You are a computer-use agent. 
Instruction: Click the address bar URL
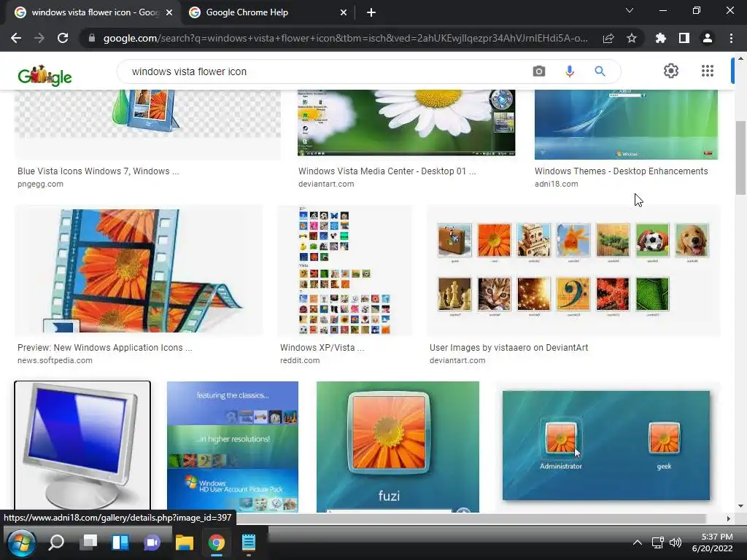345,38
